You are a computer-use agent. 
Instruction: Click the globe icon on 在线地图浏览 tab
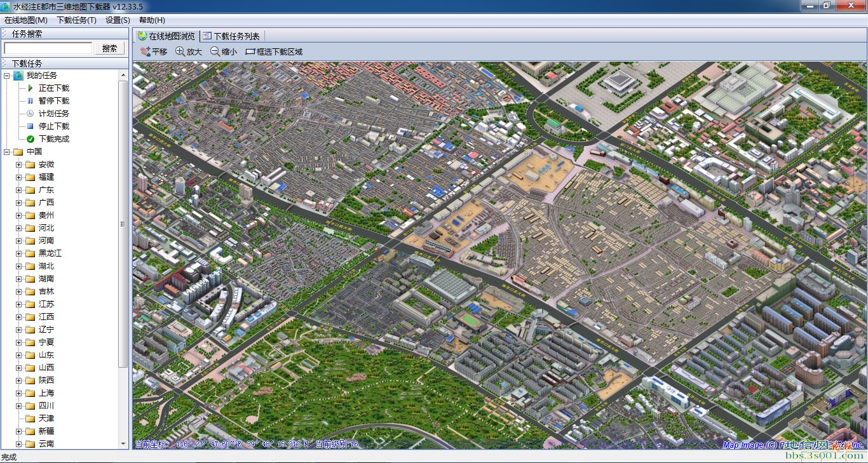point(142,36)
